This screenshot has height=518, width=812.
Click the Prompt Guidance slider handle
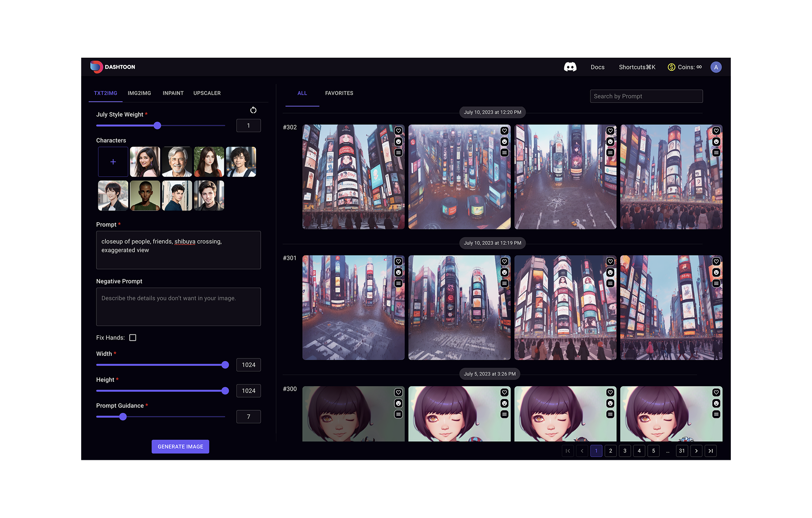[x=123, y=417]
